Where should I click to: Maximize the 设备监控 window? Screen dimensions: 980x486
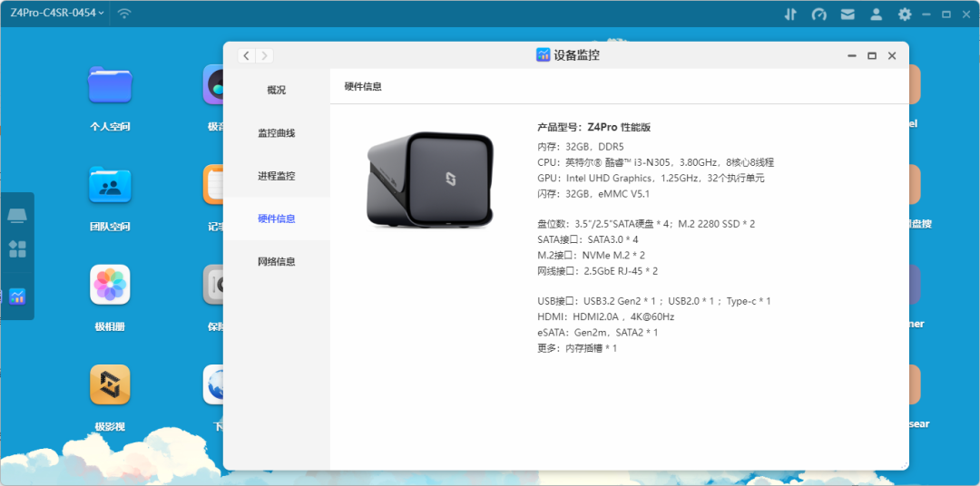pos(871,55)
